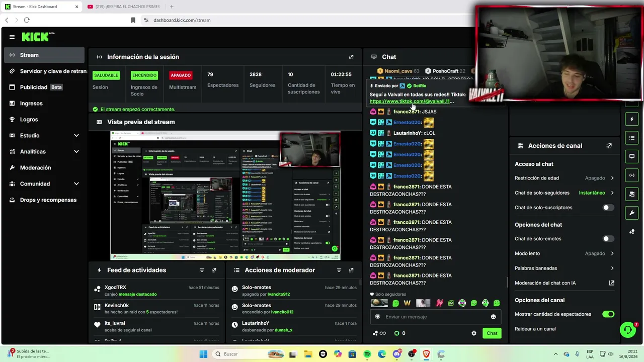644x362 pixels.
Task: Open Servidor y clave de retransmisión page
Action: pos(44,71)
